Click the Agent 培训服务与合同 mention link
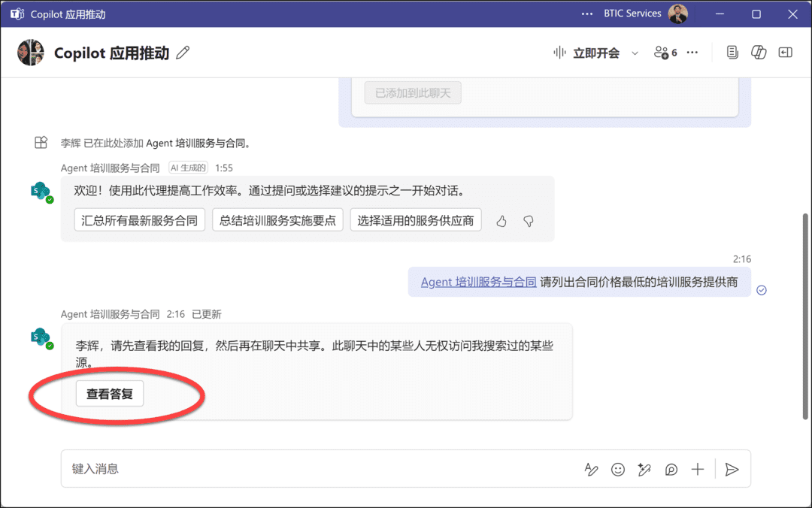 click(x=478, y=283)
